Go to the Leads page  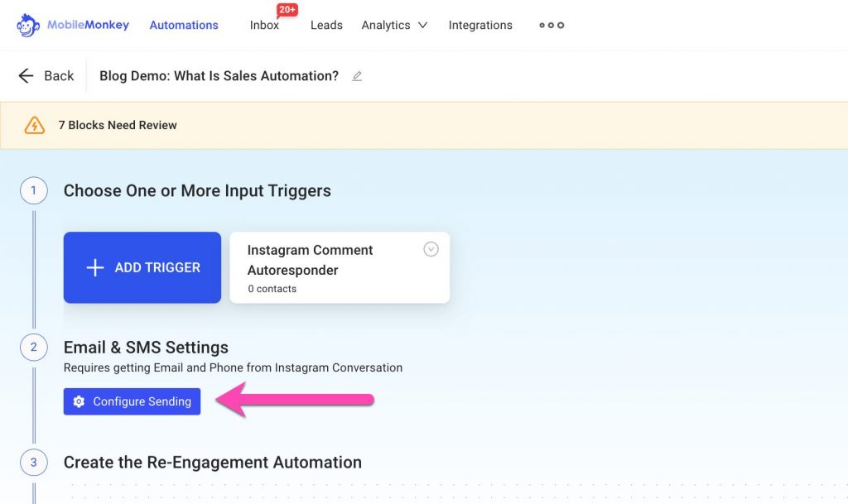tap(326, 25)
